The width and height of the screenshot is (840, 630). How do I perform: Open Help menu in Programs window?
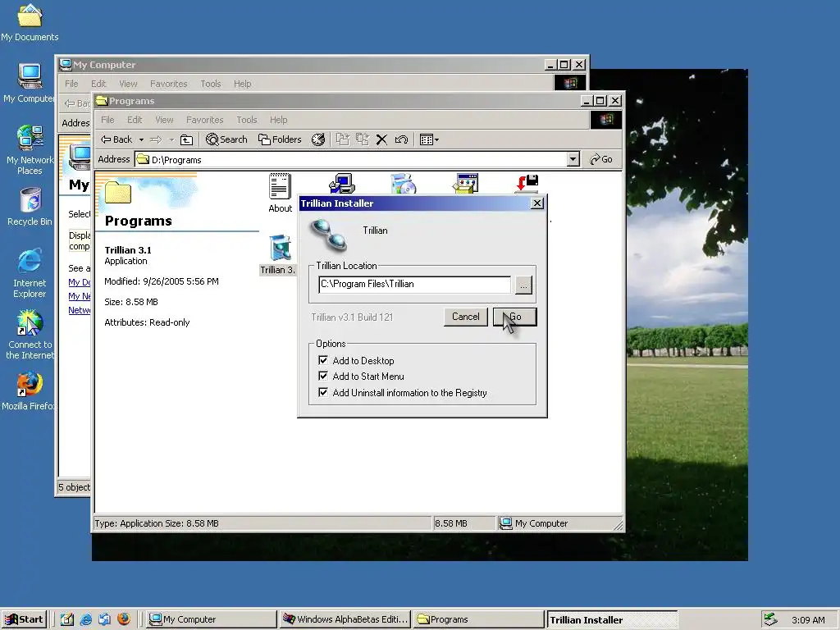click(279, 120)
